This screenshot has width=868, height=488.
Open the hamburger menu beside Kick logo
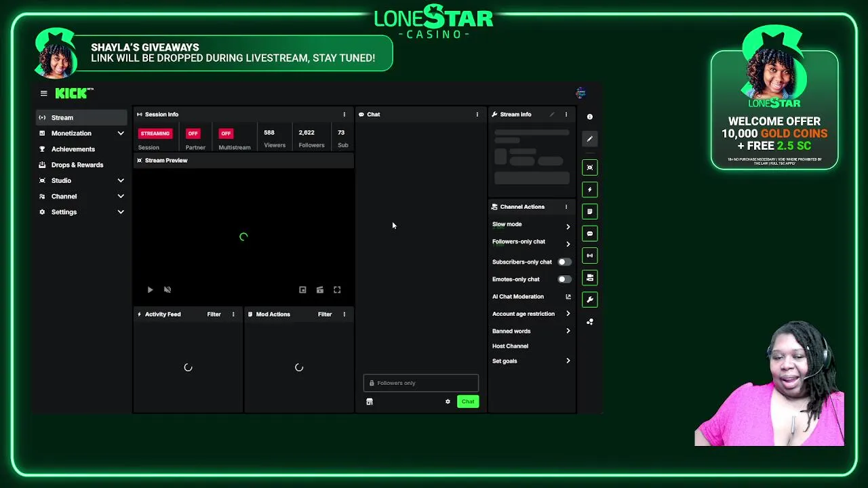43,94
